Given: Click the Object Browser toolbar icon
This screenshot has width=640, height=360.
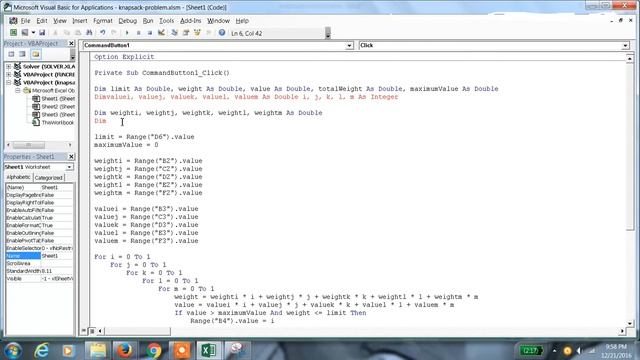Looking at the screenshot, I should click(197, 33).
